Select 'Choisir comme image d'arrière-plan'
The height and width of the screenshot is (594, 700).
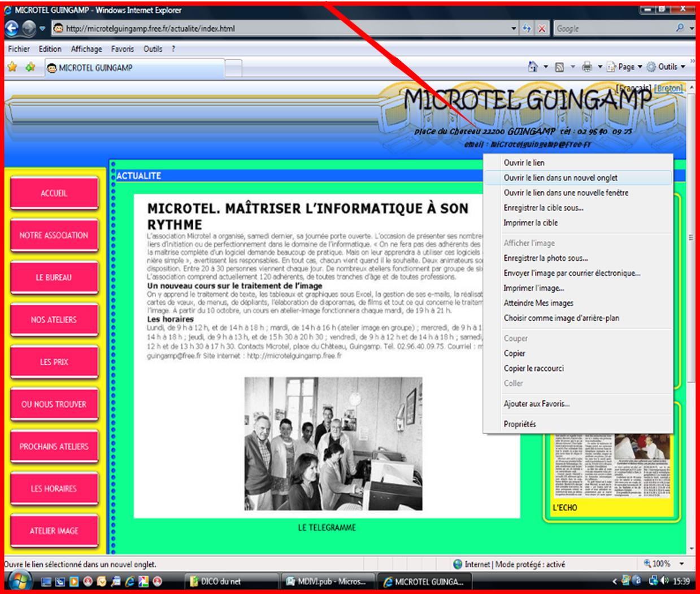(578, 318)
